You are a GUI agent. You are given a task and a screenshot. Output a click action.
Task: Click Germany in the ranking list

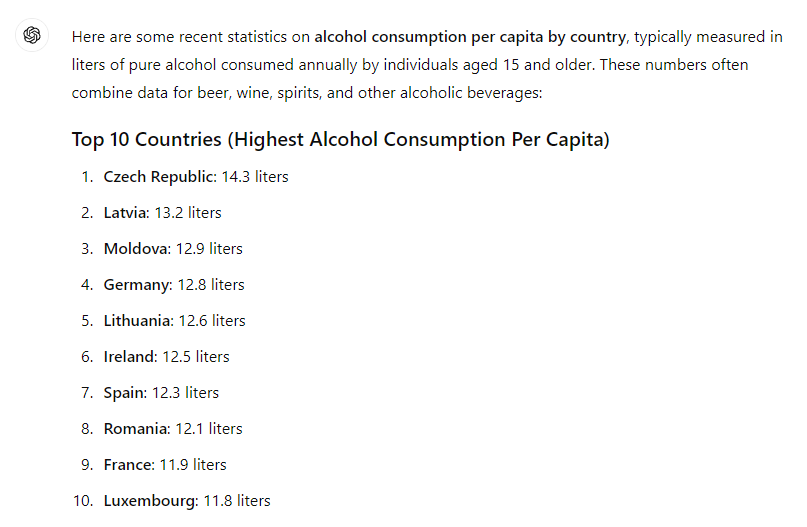(174, 285)
